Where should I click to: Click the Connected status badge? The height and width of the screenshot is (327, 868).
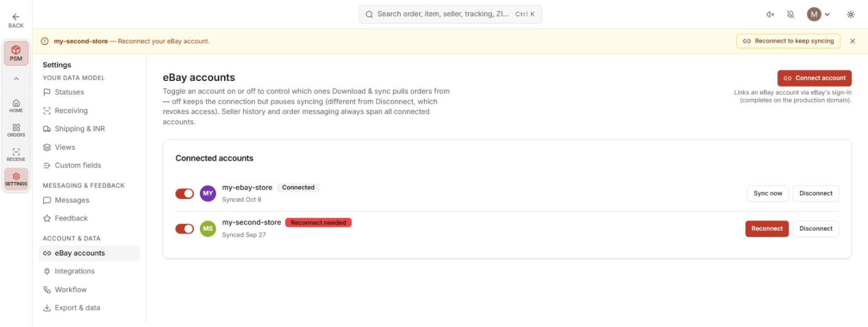pos(298,187)
